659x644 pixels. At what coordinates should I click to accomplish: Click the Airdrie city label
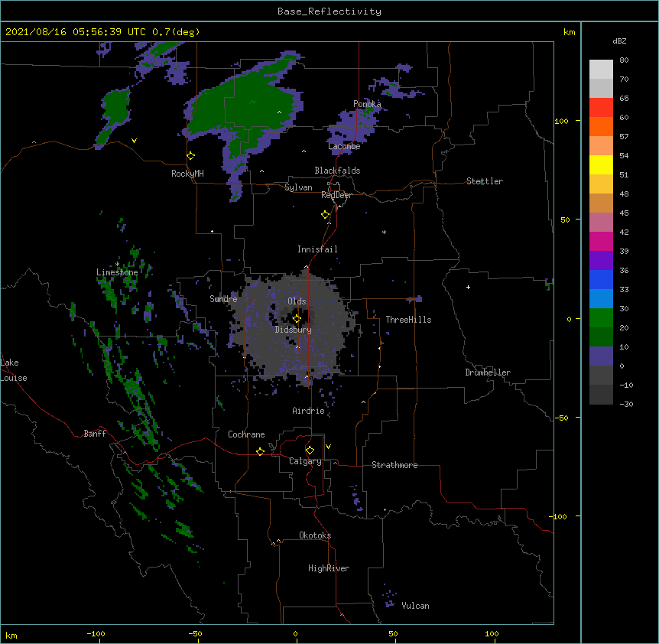point(309,411)
